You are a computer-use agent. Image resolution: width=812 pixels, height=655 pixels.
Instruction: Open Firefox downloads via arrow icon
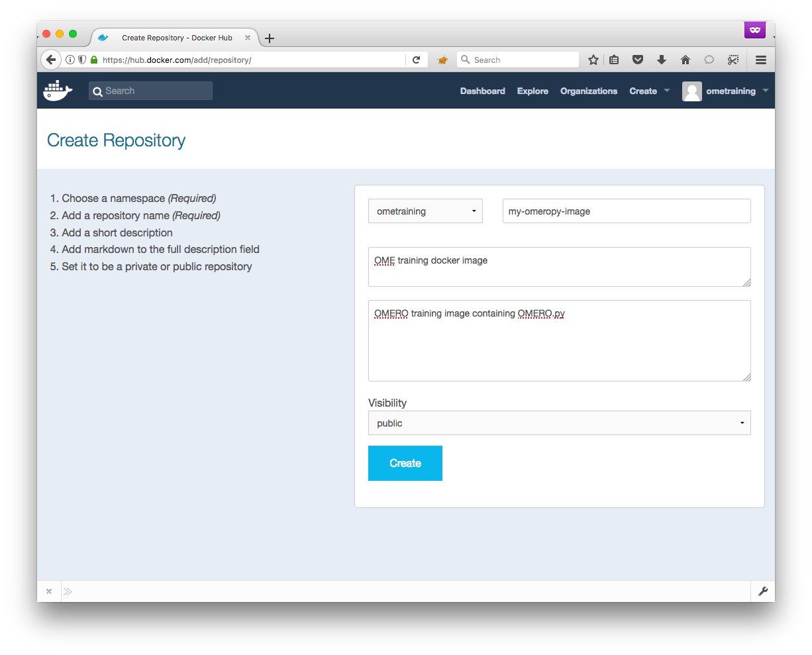click(x=662, y=60)
